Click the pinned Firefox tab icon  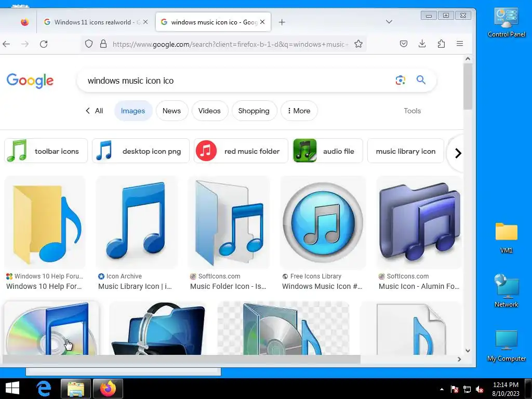pyautogui.click(x=24, y=22)
